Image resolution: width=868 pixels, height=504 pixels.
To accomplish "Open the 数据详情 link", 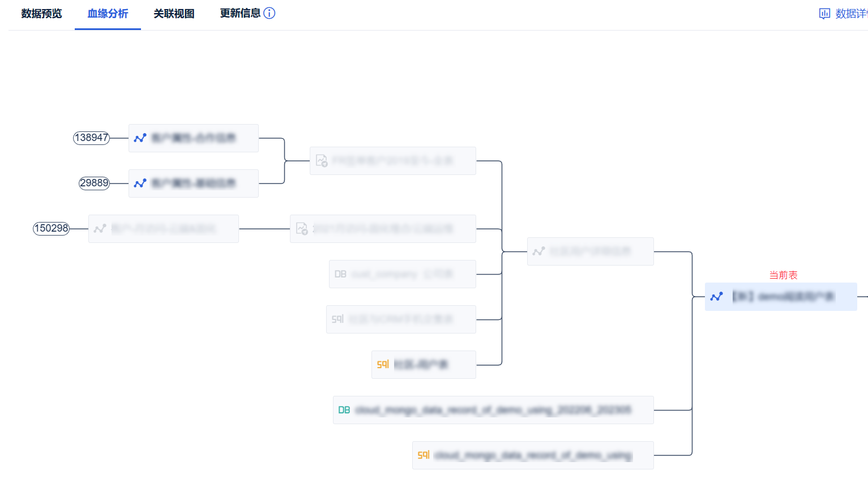I will click(851, 14).
